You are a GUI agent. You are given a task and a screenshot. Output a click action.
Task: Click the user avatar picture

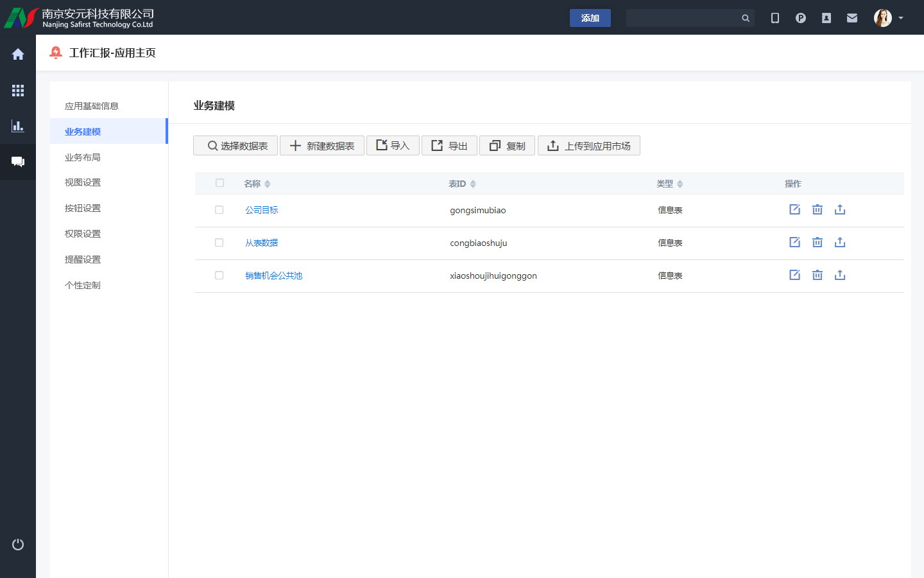(883, 18)
